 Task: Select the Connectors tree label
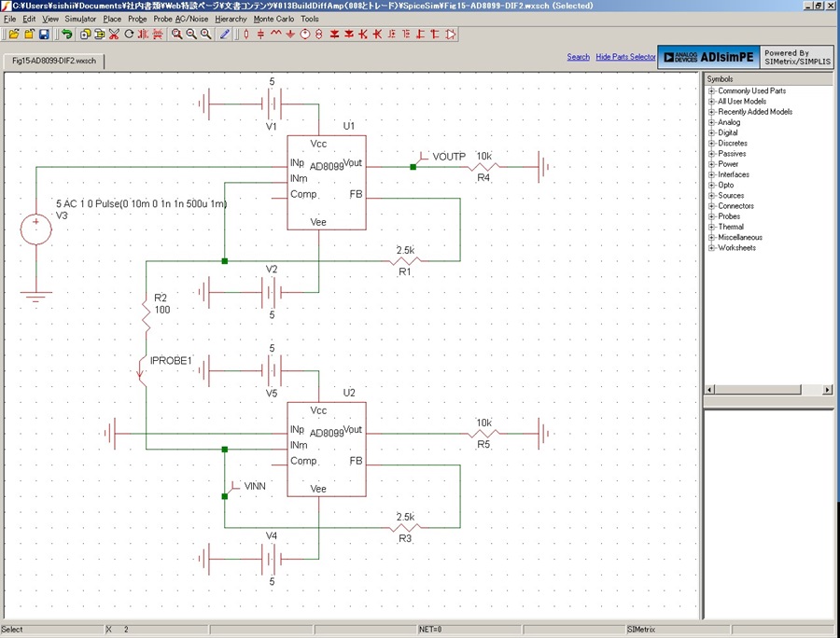click(735, 206)
